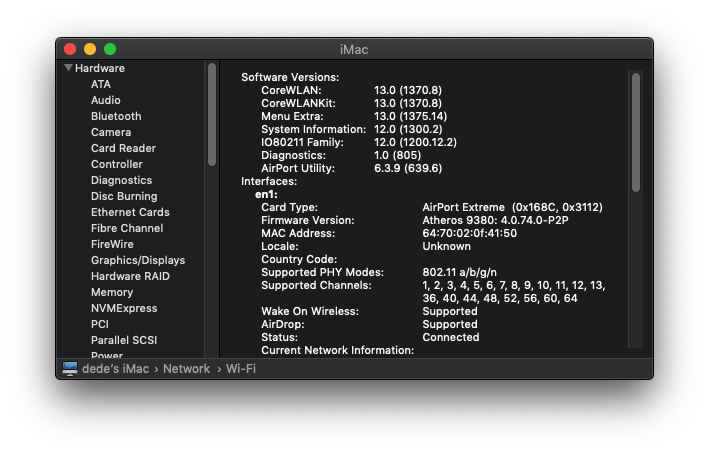Open the PCI section
Screen dimensions: 709x453
coord(100,324)
